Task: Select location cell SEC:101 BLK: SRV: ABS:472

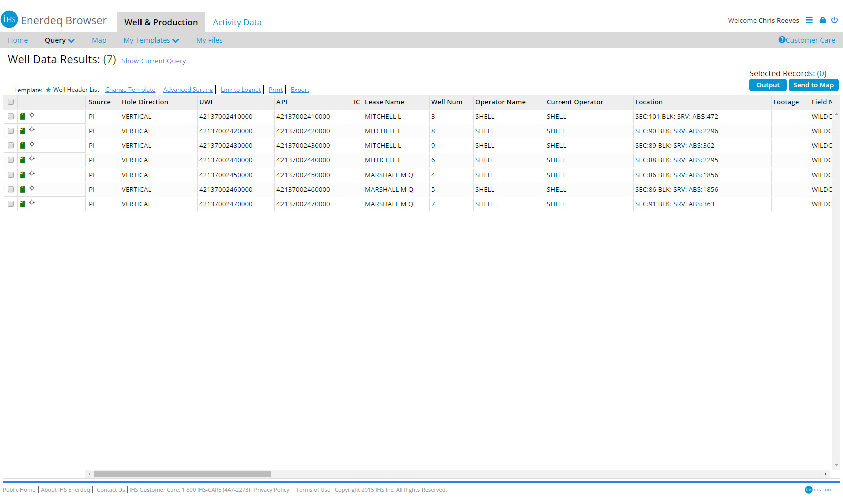Action: click(676, 117)
